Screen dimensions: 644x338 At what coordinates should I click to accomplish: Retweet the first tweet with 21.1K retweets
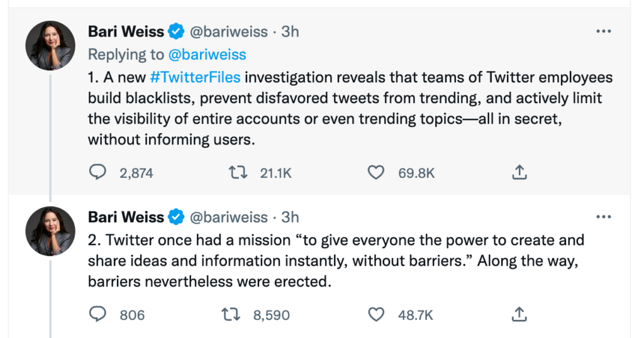(238, 172)
